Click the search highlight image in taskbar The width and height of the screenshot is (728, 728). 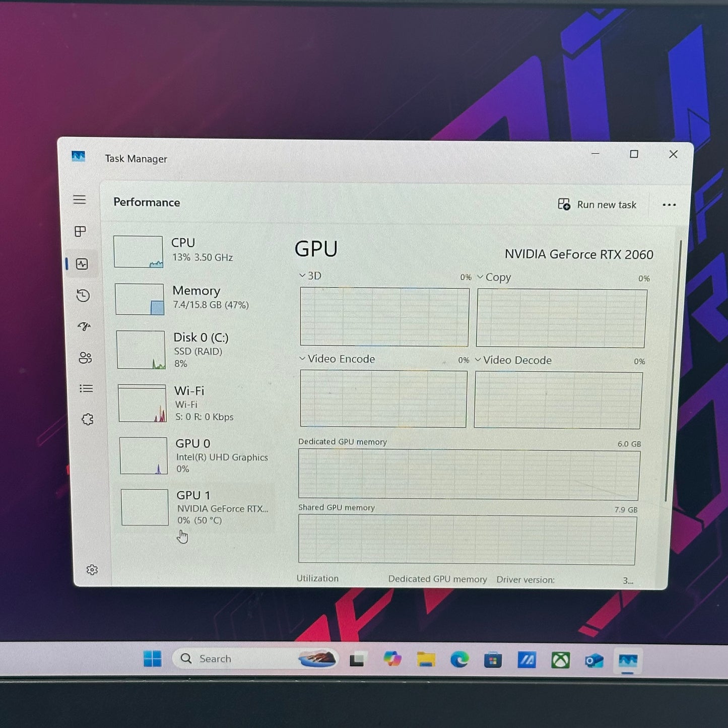coord(317,658)
